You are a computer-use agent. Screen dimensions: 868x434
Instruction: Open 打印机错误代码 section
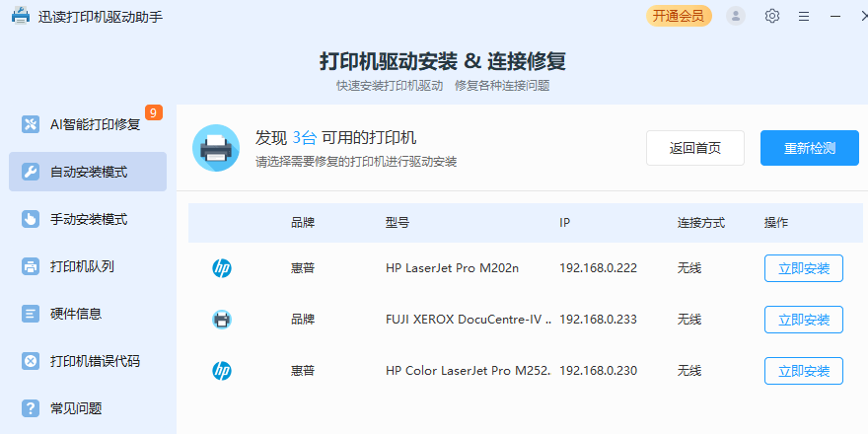[88, 361]
